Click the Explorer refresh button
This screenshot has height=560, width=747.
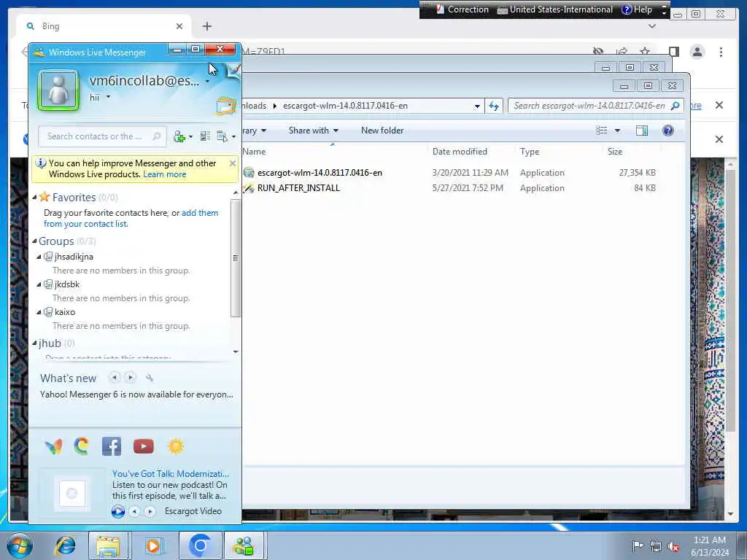click(494, 106)
